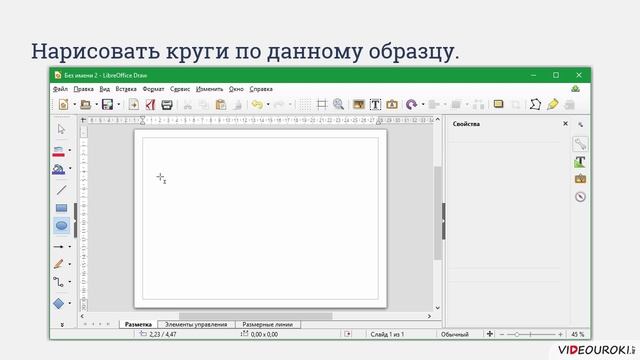
Task: Open Sidebar Properties wrench deck
Action: 580,144
